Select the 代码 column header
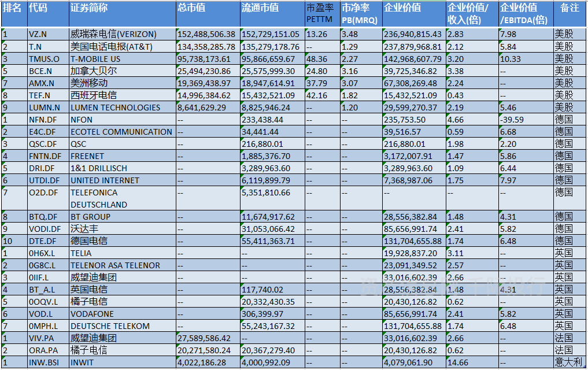This screenshot has width=588, height=370. (x=49, y=14)
